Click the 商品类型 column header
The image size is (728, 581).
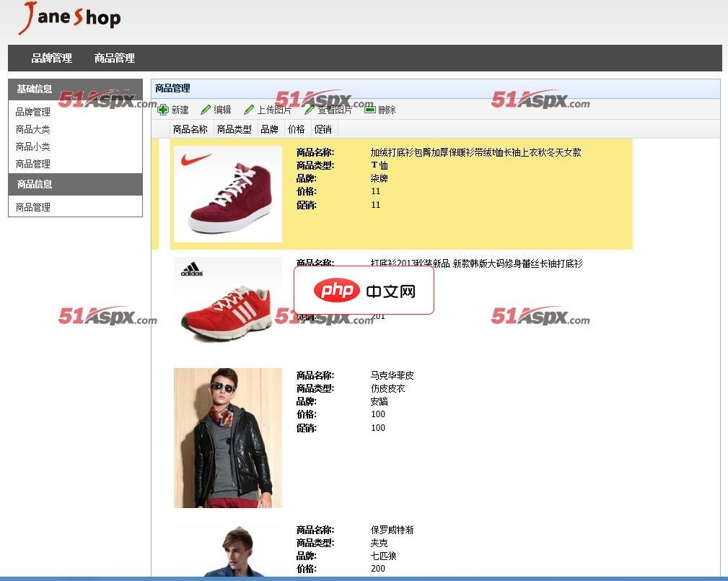point(234,129)
